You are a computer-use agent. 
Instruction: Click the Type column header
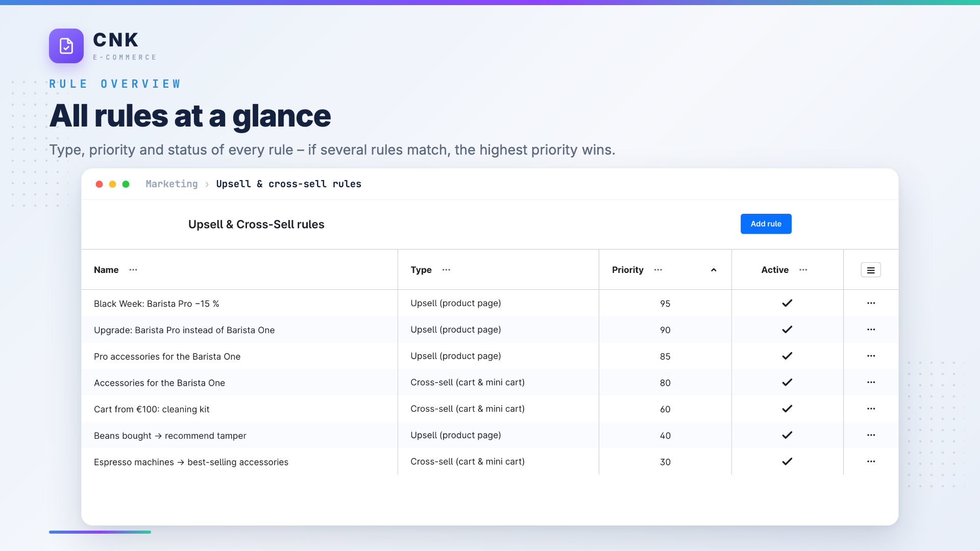click(421, 270)
